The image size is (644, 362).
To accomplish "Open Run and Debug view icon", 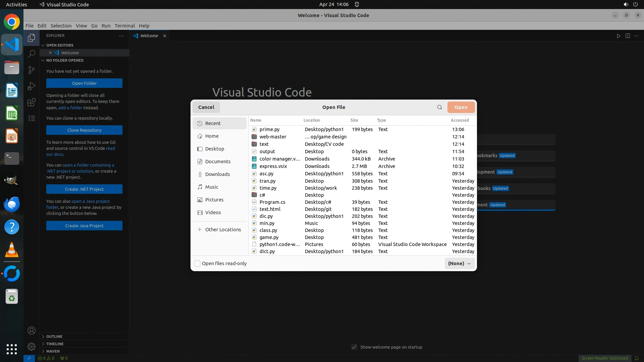I will 32,86.
